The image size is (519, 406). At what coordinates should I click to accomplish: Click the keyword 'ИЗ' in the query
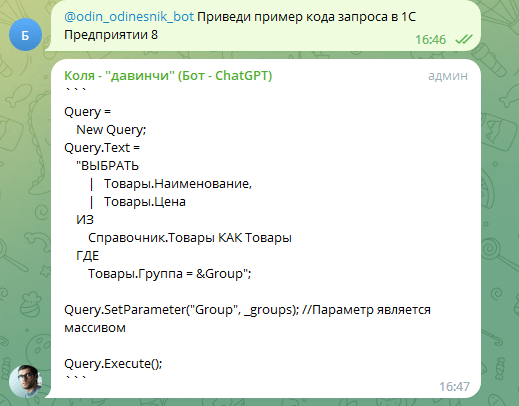pos(85,220)
